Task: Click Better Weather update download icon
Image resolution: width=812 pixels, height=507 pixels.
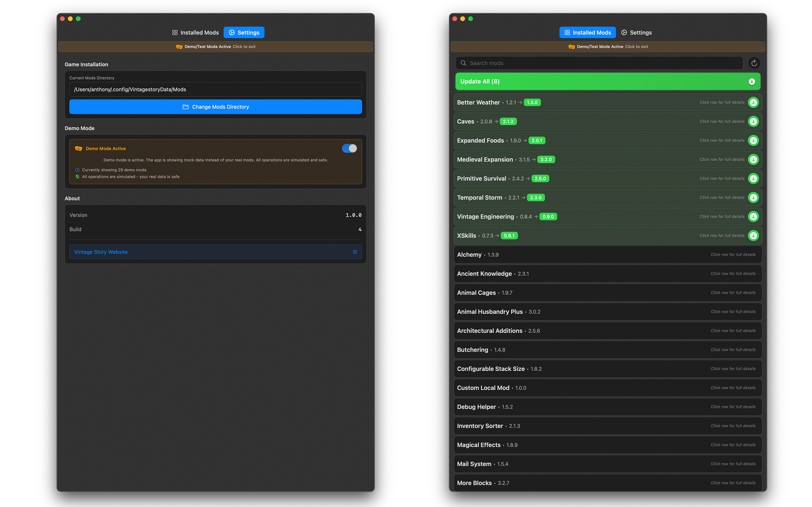Action: [x=753, y=102]
